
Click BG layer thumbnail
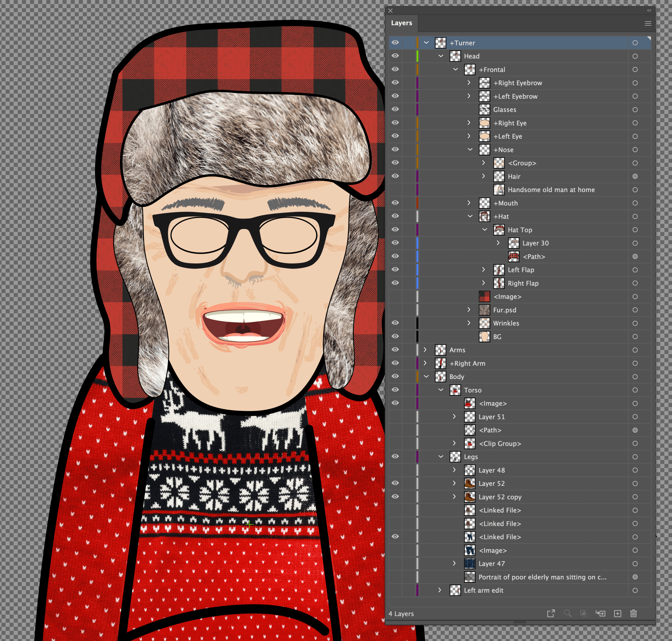(x=484, y=337)
